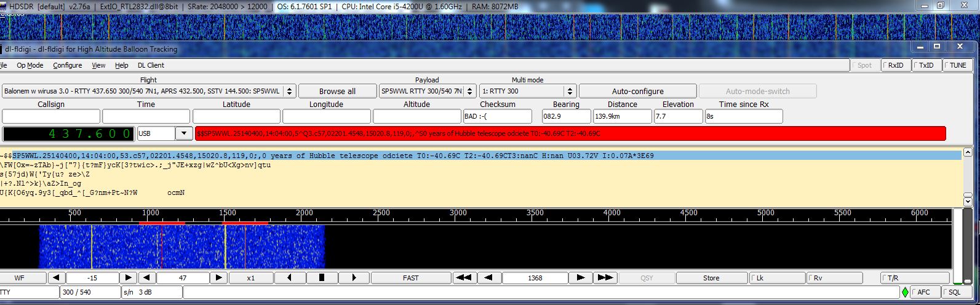The image size is (980, 305).
Task: Click the Latitude input field
Action: point(236,116)
